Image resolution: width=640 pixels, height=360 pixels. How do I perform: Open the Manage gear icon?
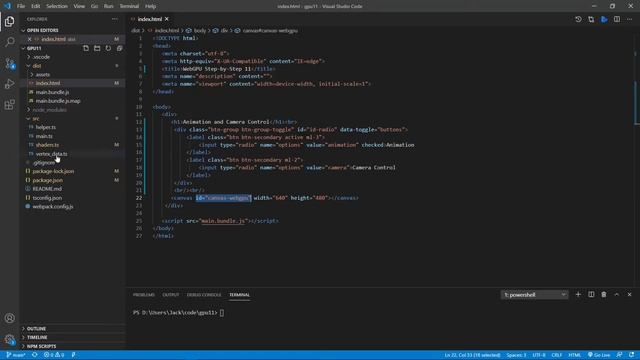tap(9, 339)
